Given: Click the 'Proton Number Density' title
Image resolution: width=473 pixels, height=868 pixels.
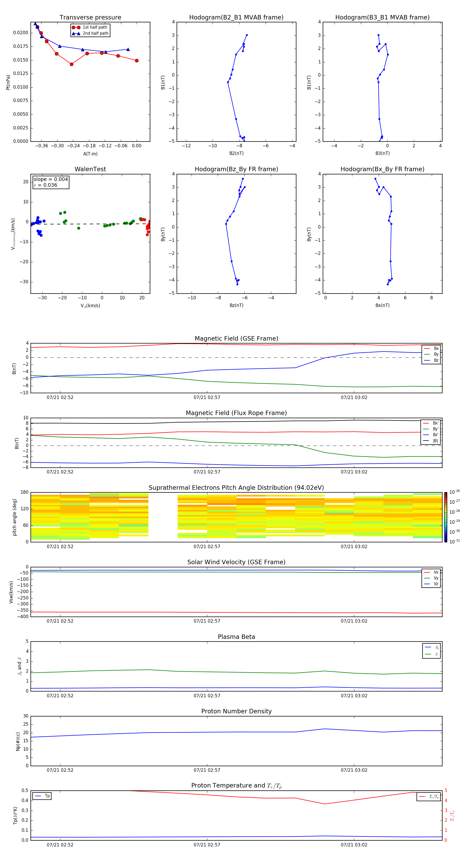Looking at the screenshot, I should [x=236, y=711].
